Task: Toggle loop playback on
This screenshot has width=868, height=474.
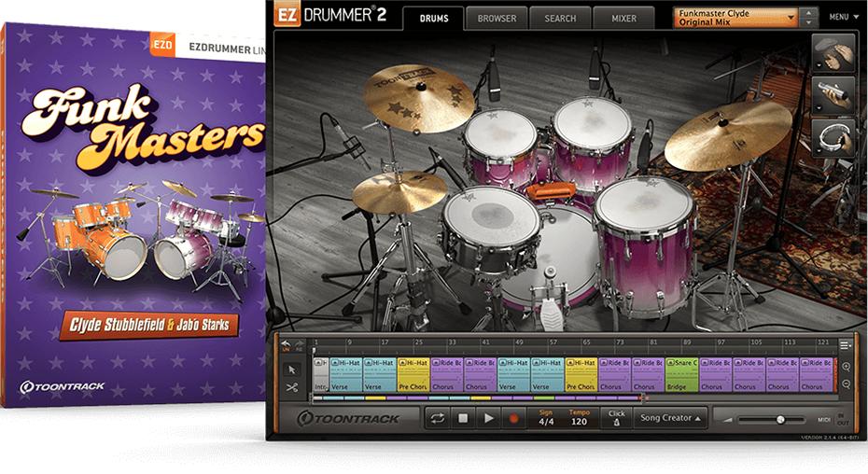Action: 437,418
